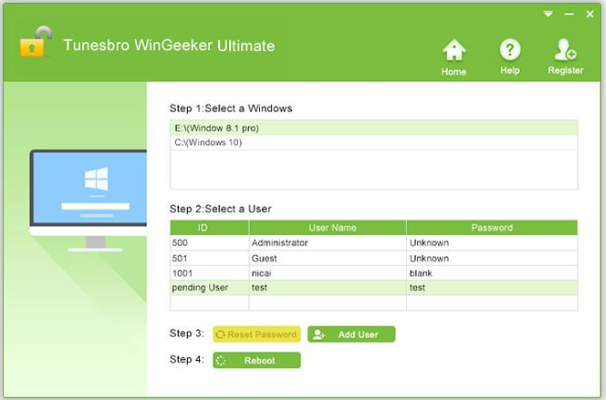The image size is (606, 400).
Task: Click the Reboot button
Action: pyautogui.click(x=257, y=361)
